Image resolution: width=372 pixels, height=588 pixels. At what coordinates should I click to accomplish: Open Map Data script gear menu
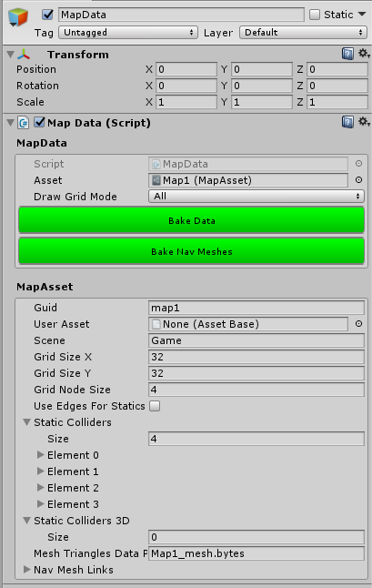(x=364, y=122)
